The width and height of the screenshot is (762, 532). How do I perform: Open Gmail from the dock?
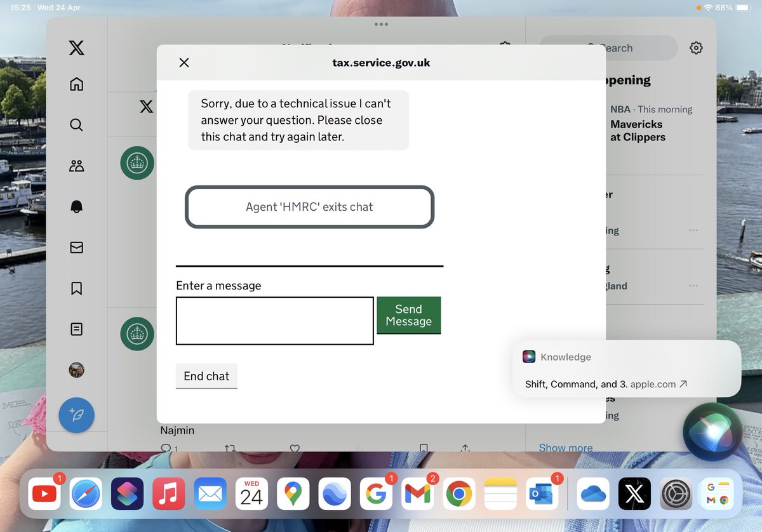417,494
